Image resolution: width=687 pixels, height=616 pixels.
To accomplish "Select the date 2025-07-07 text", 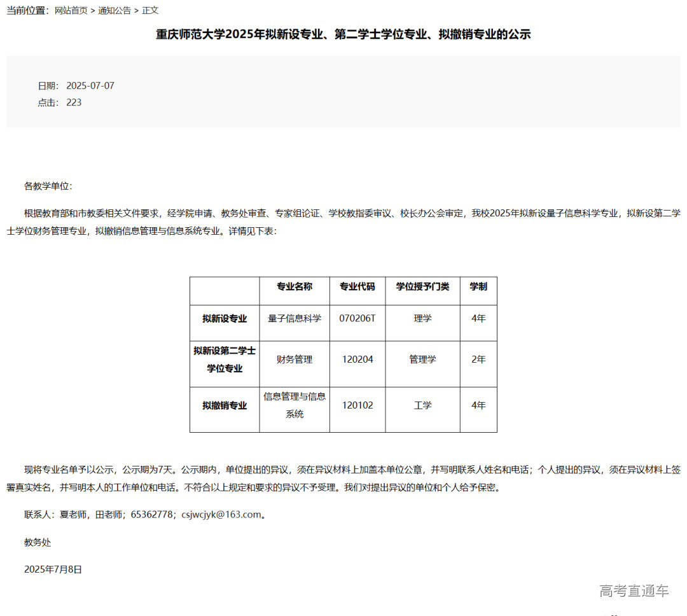I will pos(89,85).
